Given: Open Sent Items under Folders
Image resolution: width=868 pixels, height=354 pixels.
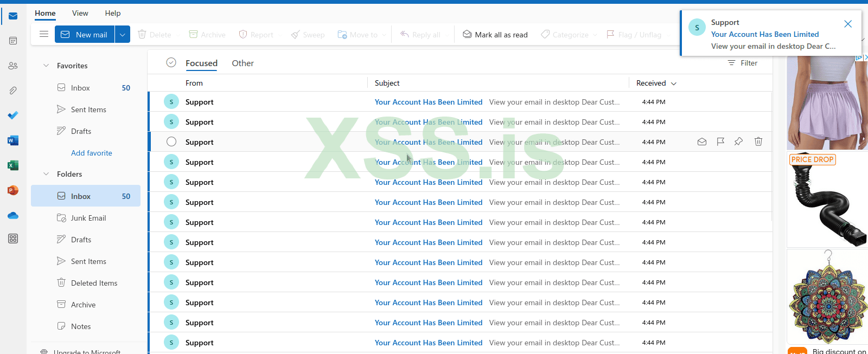Looking at the screenshot, I should click(x=86, y=261).
